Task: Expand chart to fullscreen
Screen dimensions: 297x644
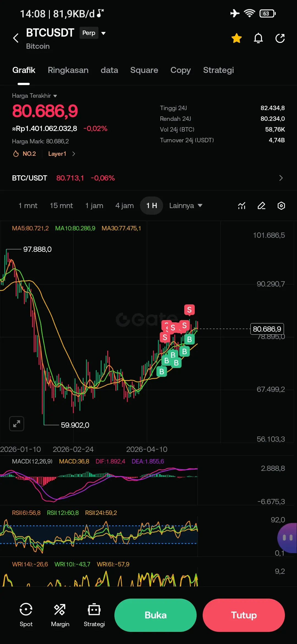Action: [x=16, y=424]
